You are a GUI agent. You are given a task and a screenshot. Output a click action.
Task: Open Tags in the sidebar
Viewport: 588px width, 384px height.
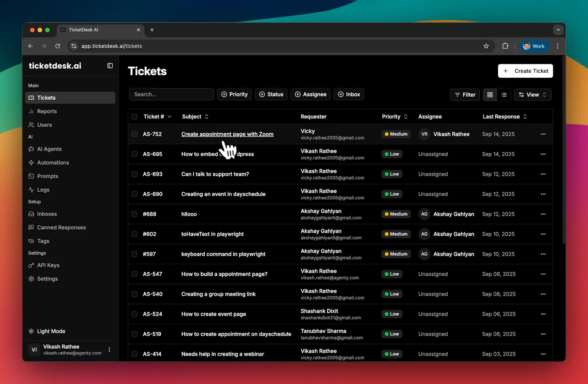(x=70, y=241)
